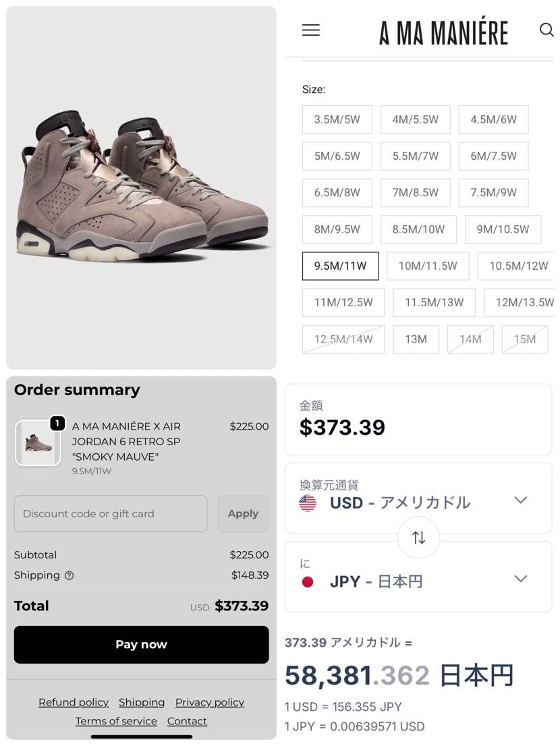Open Terms of service link
This screenshot has width=560, height=746.
tap(116, 721)
